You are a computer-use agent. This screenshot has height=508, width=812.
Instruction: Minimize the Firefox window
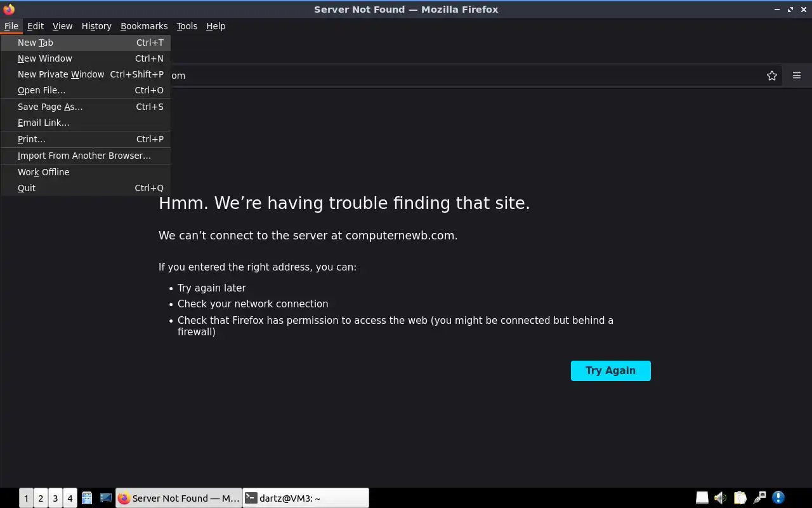pyautogui.click(x=777, y=10)
